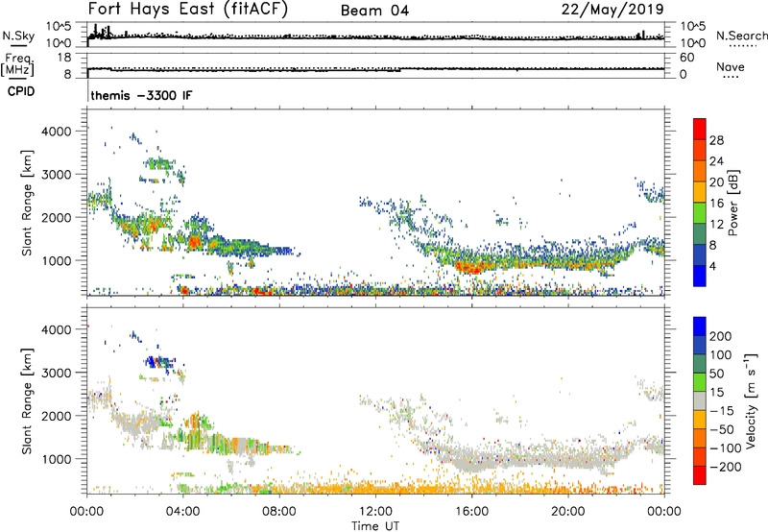Select the 20:00 time tick label
The width and height of the screenshot is (768, 532).
568,512
